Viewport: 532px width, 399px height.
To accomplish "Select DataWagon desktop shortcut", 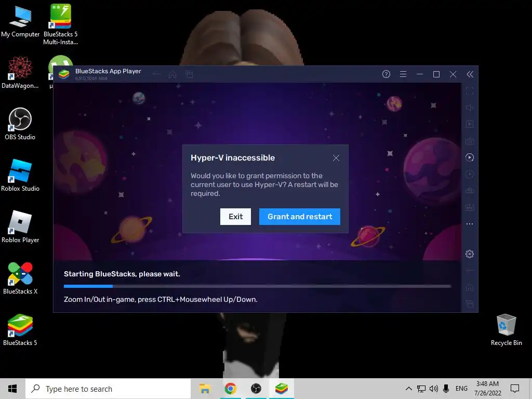I will (x=20, y=73).
